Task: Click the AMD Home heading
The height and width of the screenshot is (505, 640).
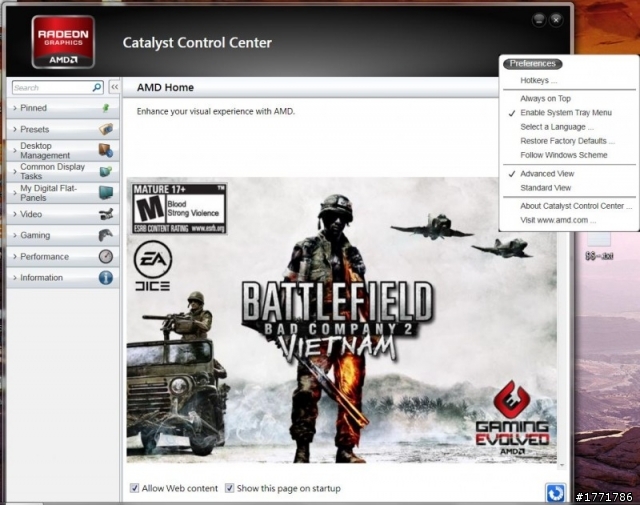Action: (165, 87)
